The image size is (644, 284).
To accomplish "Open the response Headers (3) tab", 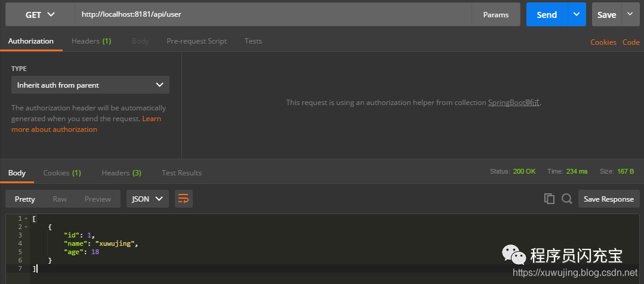I will coord(121,173).
